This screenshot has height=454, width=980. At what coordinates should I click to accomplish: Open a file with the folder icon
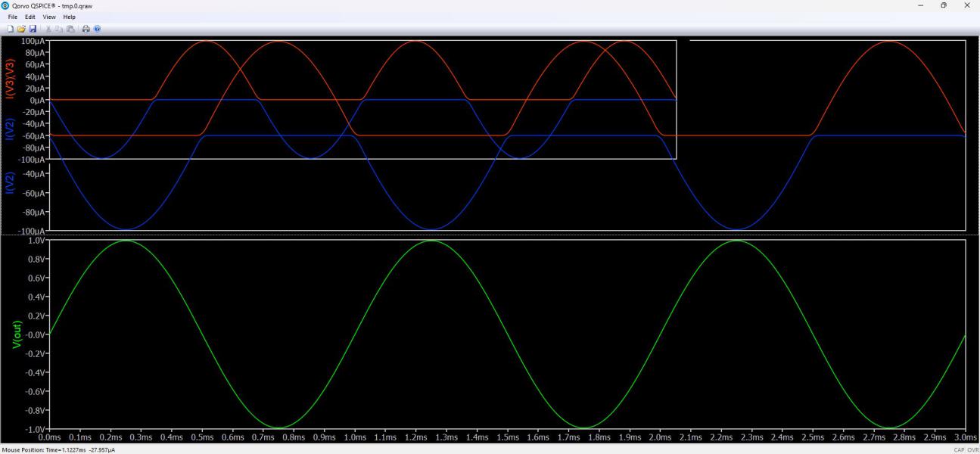(21, 29)
